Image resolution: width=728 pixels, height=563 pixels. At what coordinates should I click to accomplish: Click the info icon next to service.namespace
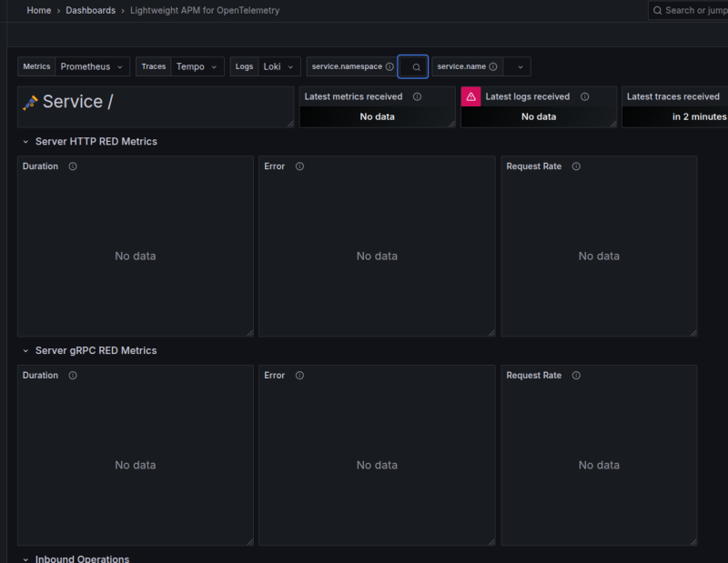pos(389,67)
